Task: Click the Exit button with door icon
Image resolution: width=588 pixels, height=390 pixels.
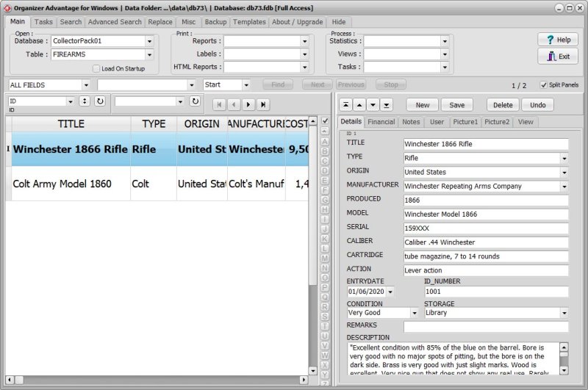Action: 558,57
